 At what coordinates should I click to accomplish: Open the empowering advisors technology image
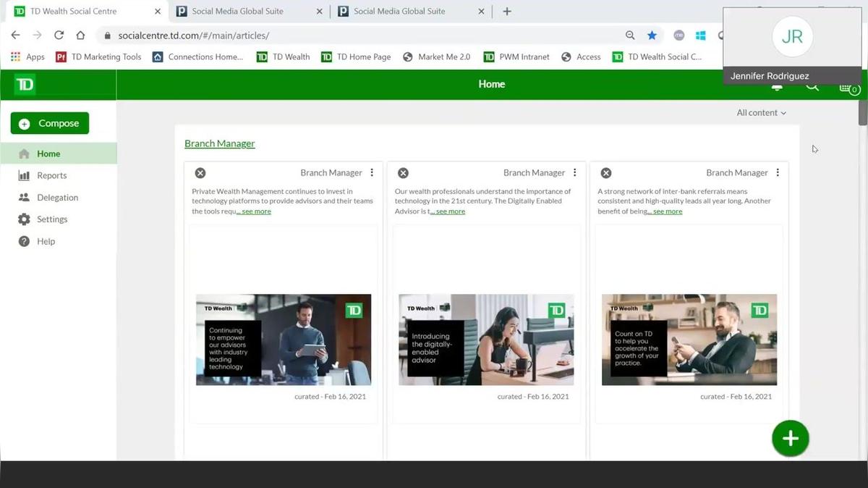point(284,340)
